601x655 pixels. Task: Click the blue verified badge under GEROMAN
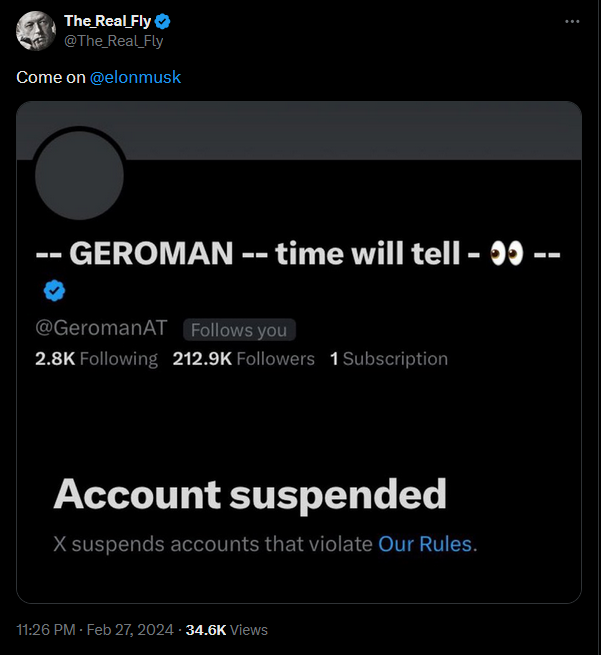click(54, 291)
